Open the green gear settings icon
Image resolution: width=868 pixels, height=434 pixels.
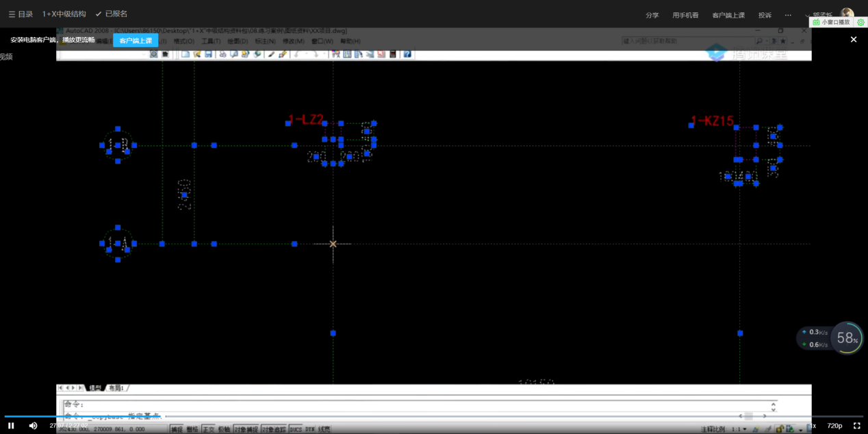click(x=861, y=23)
